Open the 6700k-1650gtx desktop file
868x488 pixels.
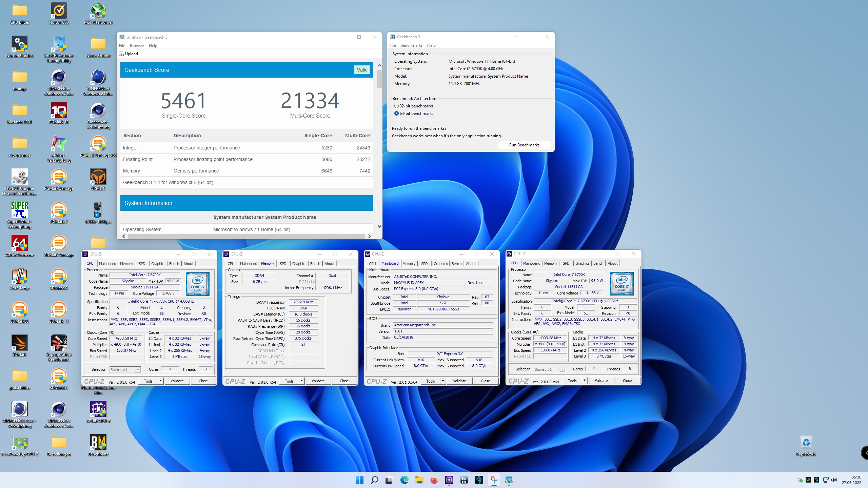click(98, 213)
